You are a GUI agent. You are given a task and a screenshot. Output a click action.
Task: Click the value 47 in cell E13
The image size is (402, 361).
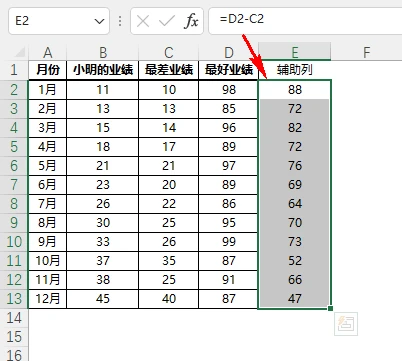click(x=295, y=299)
